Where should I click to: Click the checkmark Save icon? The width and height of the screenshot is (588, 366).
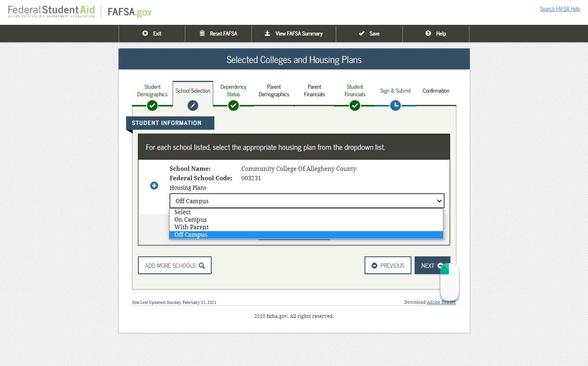(361, 34)
